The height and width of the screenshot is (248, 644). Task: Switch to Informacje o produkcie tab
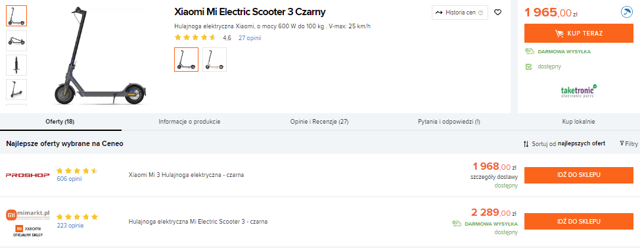point(190,122)
